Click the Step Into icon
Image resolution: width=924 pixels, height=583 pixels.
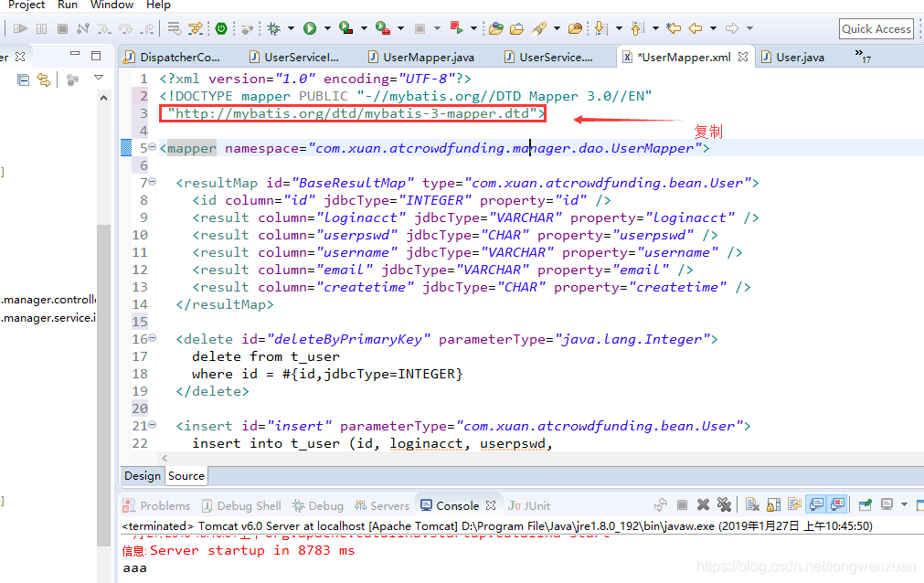coord(104,28)
